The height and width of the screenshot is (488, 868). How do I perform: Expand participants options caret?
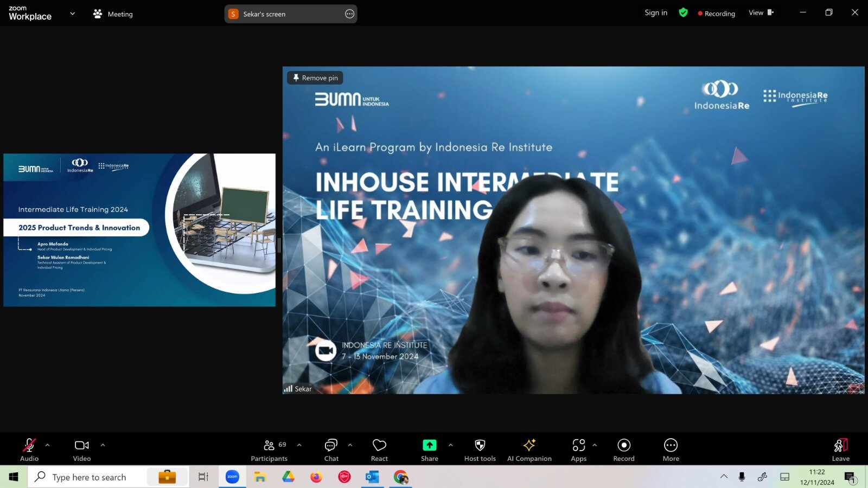tap(299, 445)
